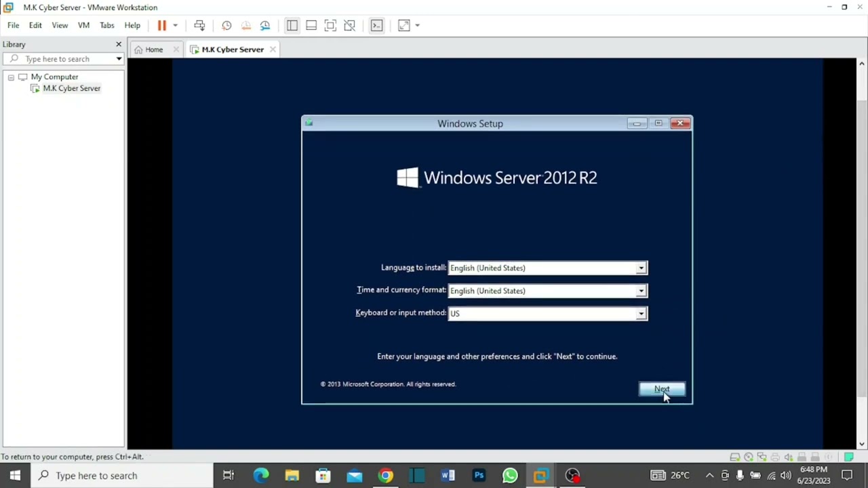
Task: Open WhatsApp from taskbar
Action: click(510, 476)
